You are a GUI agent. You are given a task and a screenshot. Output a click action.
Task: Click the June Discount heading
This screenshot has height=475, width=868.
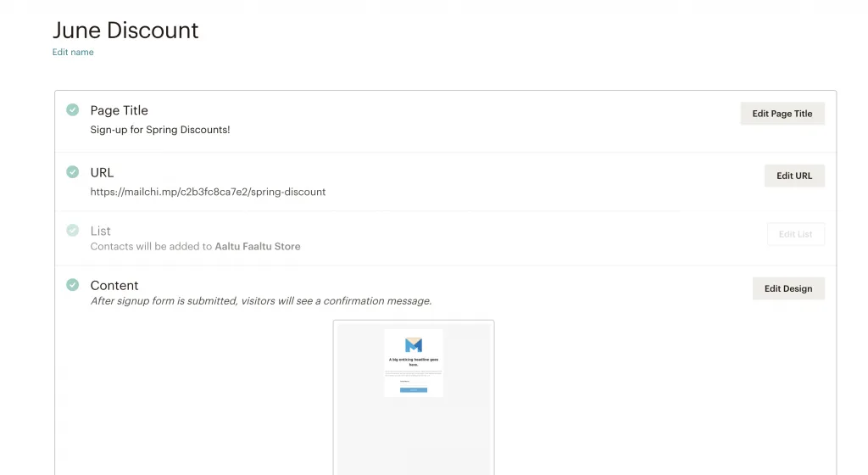coord(125,30)
